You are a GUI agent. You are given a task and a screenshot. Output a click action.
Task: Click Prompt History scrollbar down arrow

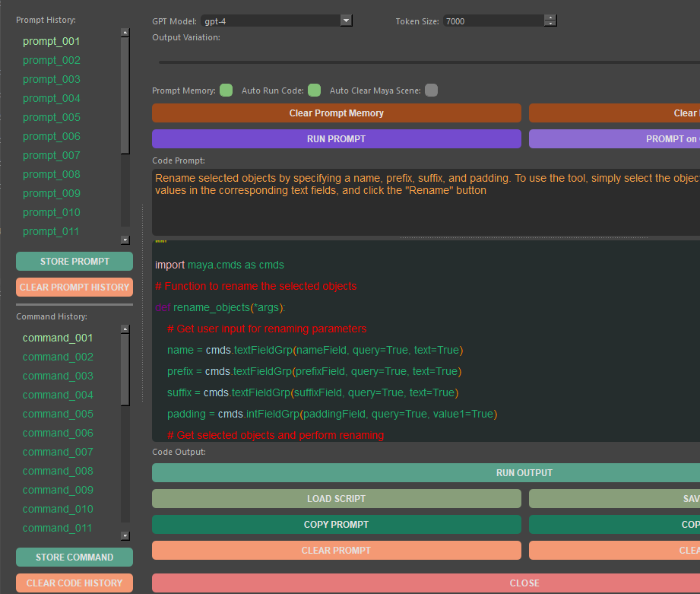pyautogui.click(x=125, y=240)
